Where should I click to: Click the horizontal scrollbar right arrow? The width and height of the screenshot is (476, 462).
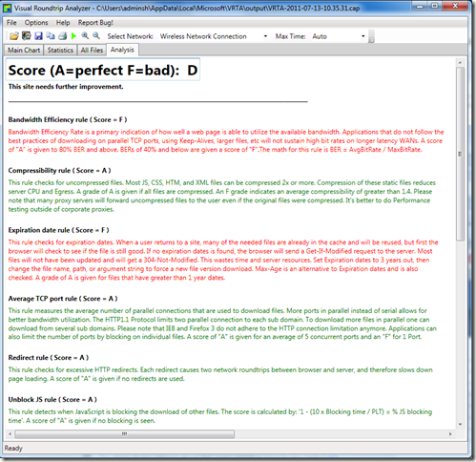[x=450, y=434]
